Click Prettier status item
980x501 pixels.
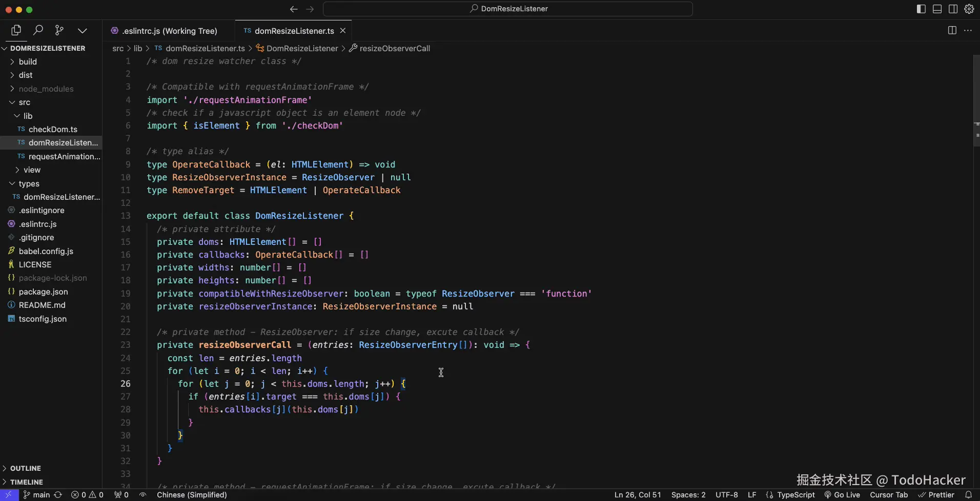pyautogui.click(x=936, y=495)
